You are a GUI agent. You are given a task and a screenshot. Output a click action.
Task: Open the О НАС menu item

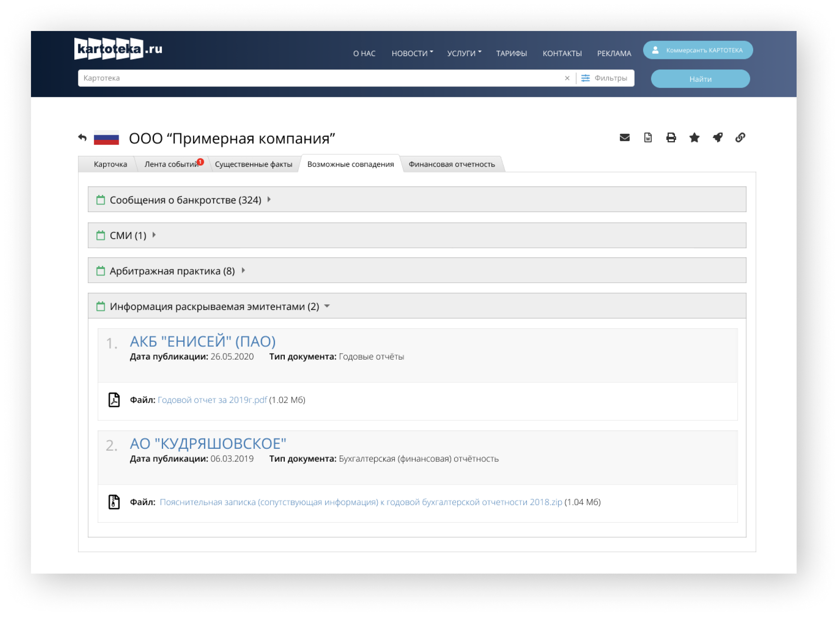(x=364, y=53)
